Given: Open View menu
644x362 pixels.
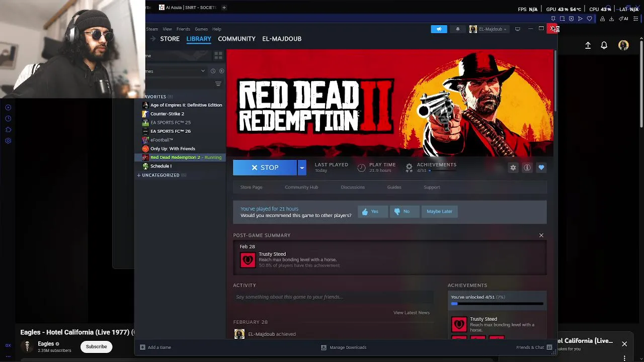Looking at the screenshot, I should click(x=167, y=29).
